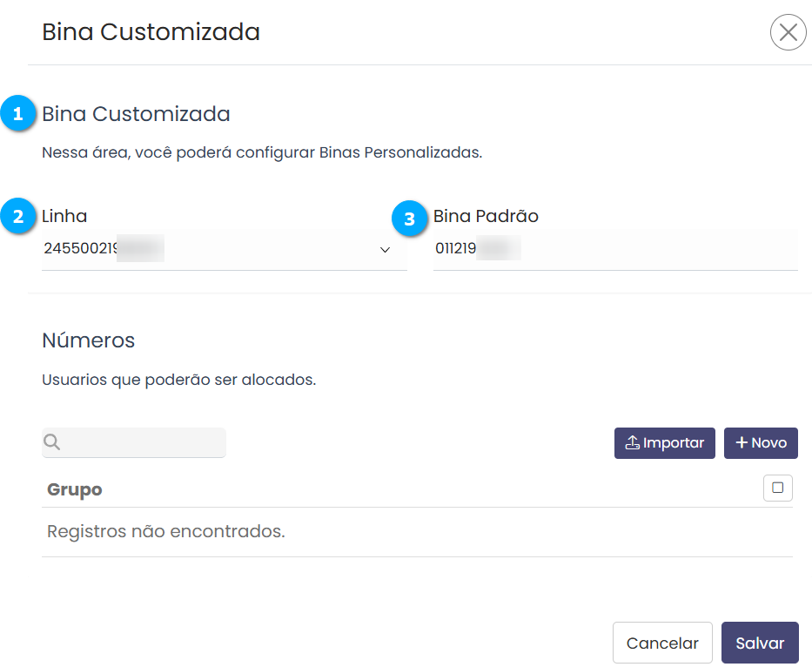
Task: Click the Grupo column header
Action: pos(75,489)
